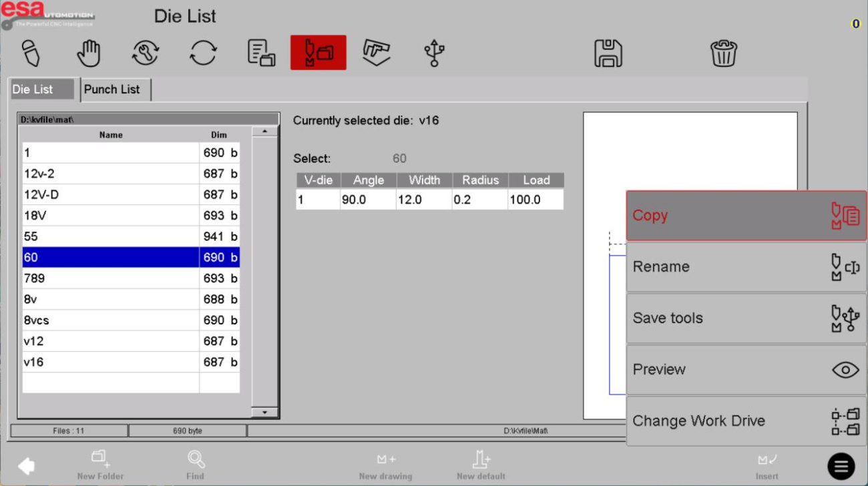Select Rename in the popup menu
The height and width of the screenshot is (486, 868).
pyautogui.click(x=746, y=267)
